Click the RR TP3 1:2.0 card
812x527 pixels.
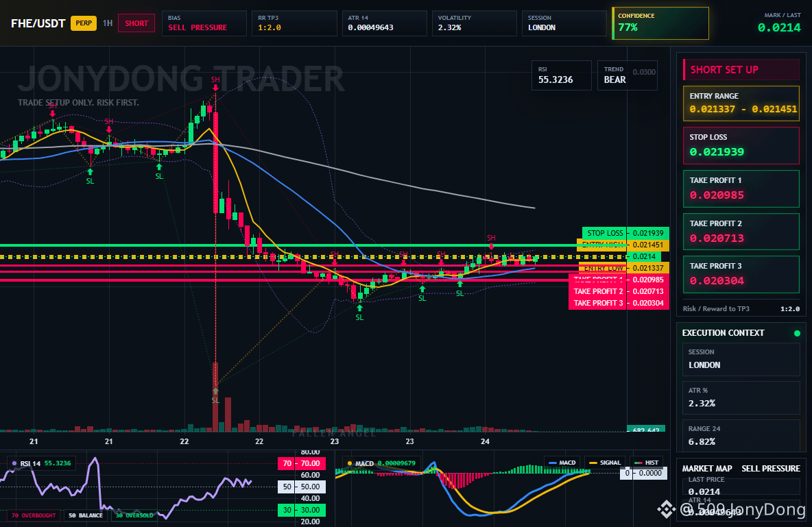[x=294, y=23]
